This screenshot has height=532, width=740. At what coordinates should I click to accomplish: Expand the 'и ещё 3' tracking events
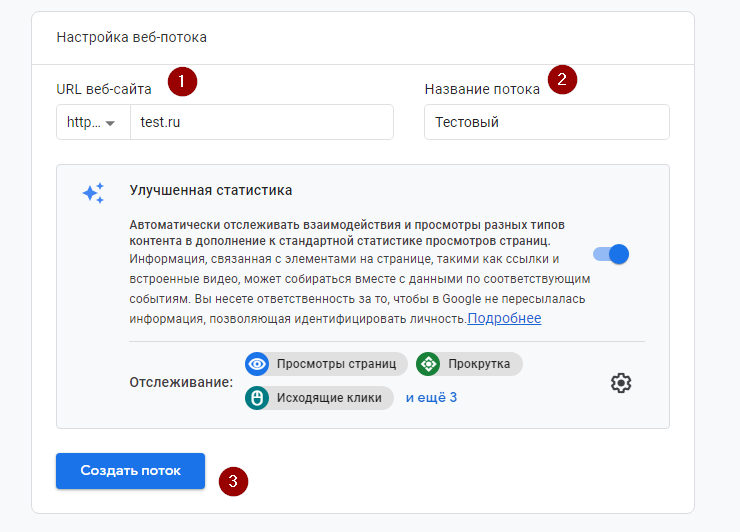[431, 398]
